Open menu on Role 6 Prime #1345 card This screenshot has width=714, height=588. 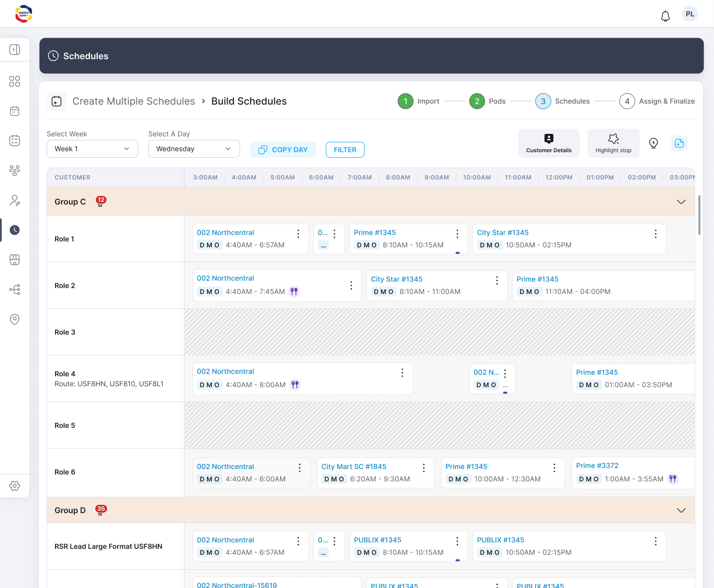(554, 468)
